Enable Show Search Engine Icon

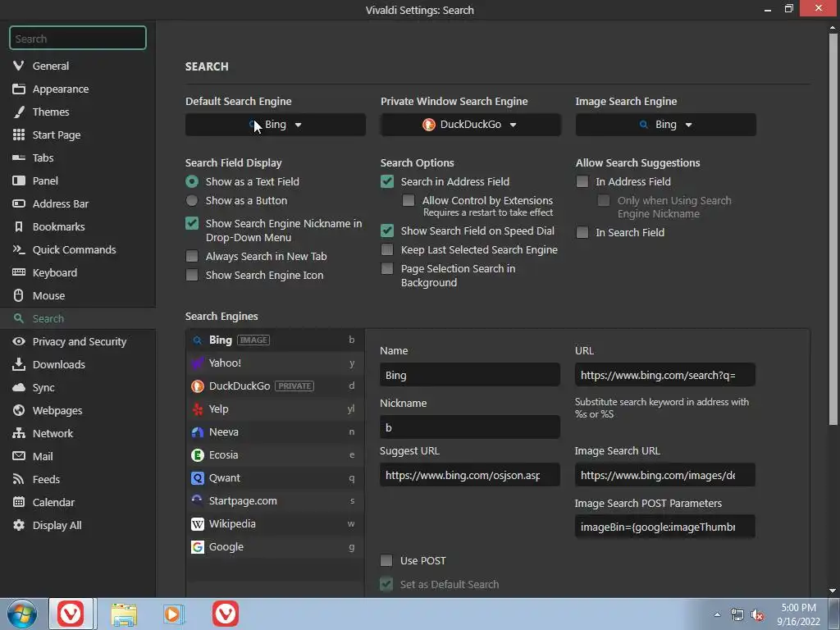point(192,275)
